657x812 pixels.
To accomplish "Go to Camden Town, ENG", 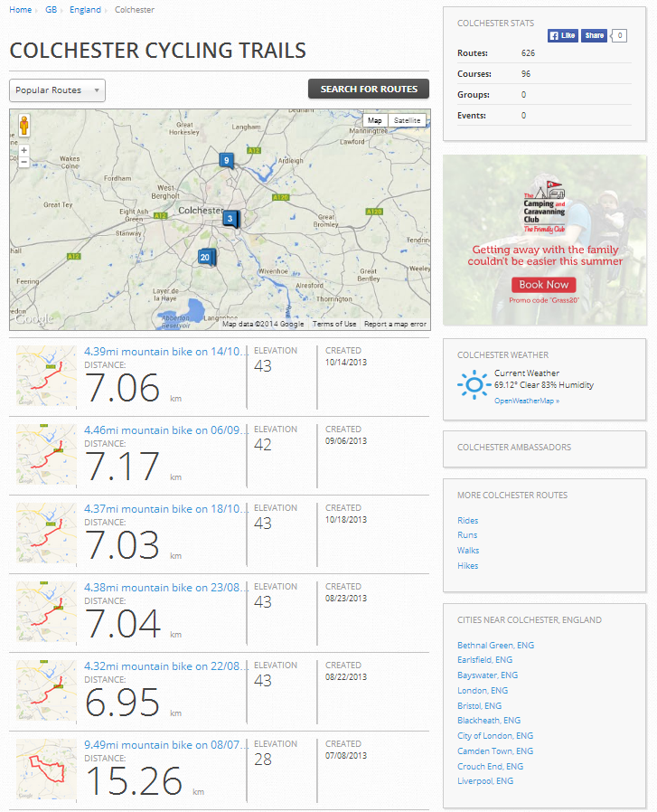I will click(495, 751).
